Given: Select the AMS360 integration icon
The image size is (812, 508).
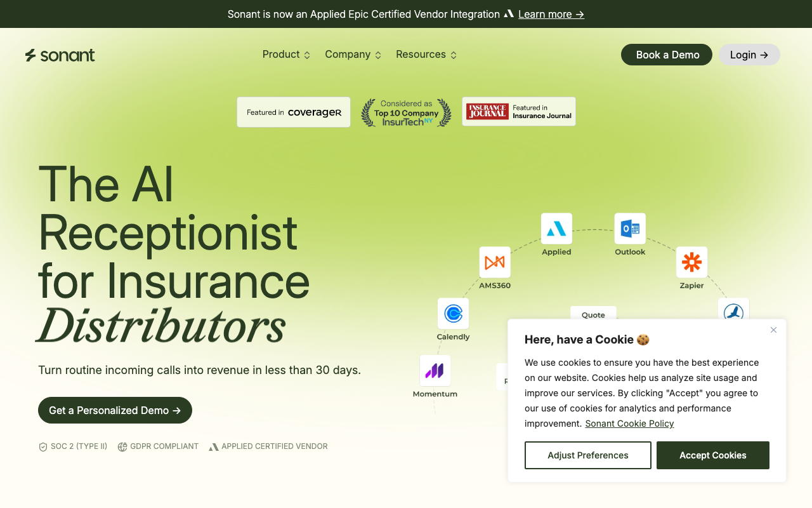Looking at the screenshot, I should pos(495,262).
